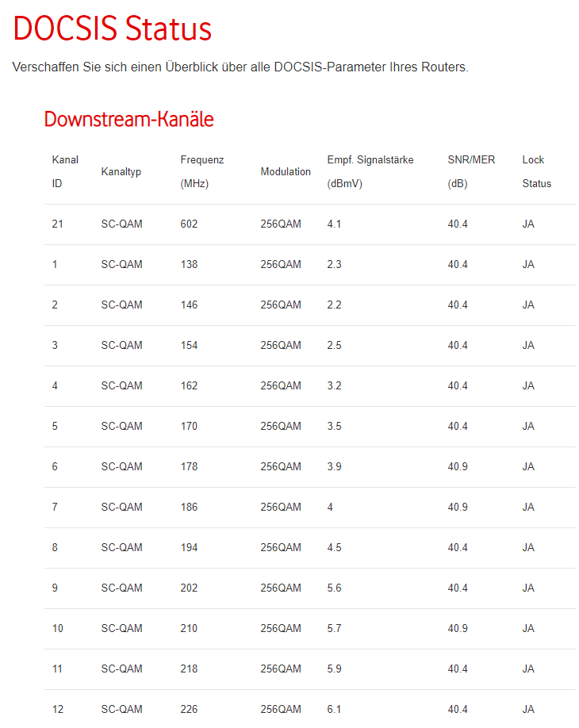Viewport: 579px width, 728px height.
Task: Click the SNR/MER (dB) column header
Action: pos(471,171)
